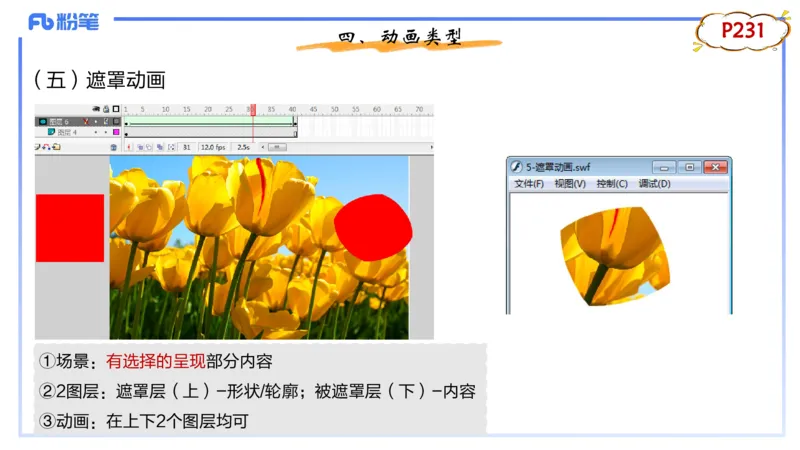The width and height of the screenshot is (800, 450).
Task: Click frame 10 on the timeline ruler
Action: [x=165, y=109]
